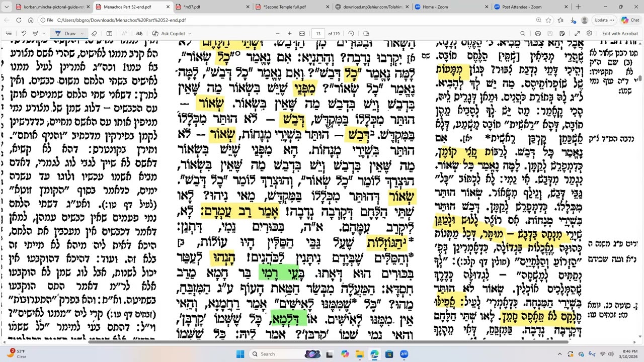Image resolution: width=644 pixels, height=362 pixels.
Task: Open the PDF table of contents panel
Action: pos(9,34)
